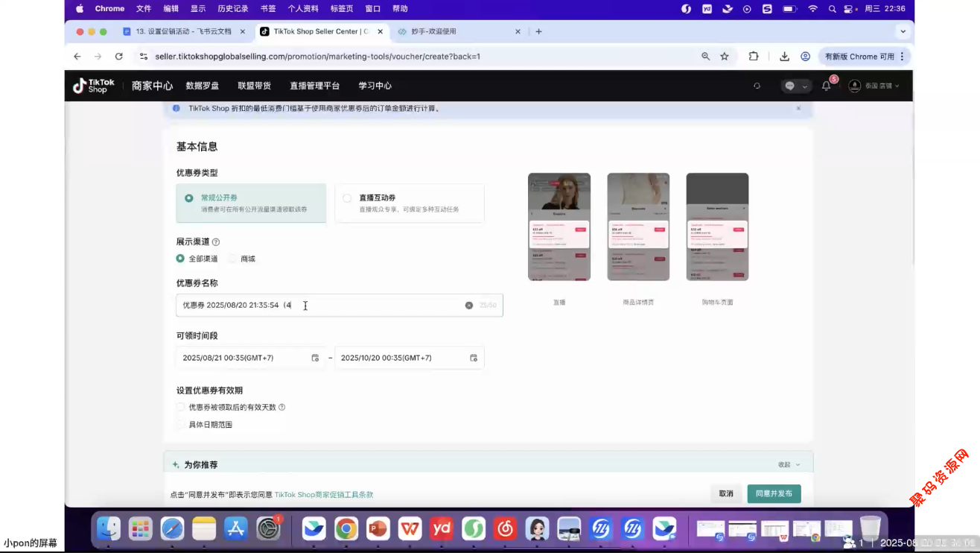Click the 同意并发布 button

tap(774, 493)
